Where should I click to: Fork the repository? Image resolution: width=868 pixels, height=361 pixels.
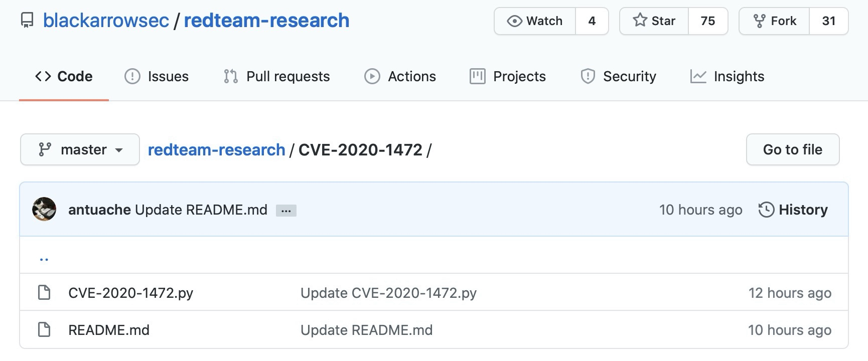tap(775, 21)
